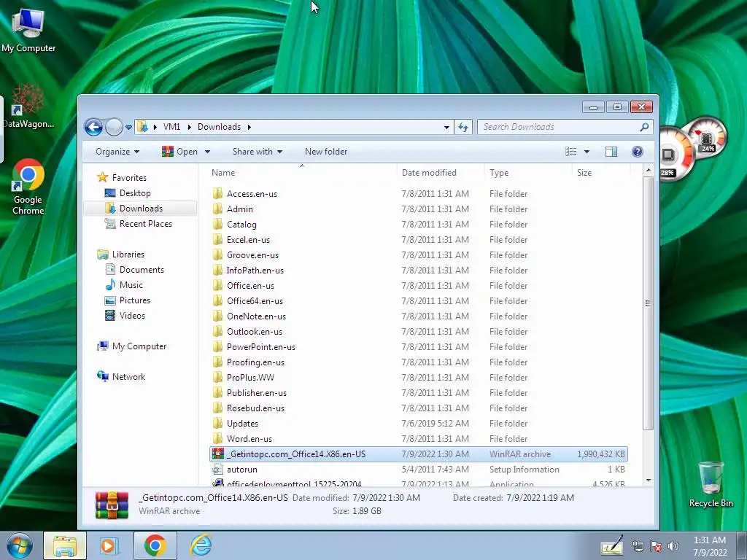Open Windows Media Player from the taskbar
The image size is (747, 560).
[x=108, y=545]
